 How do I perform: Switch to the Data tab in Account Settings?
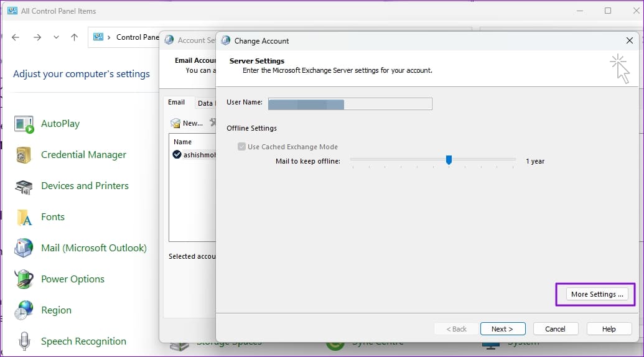[205, 103]
